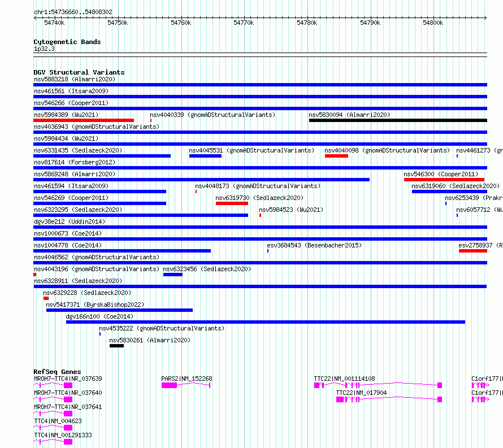Click the chr1:54736660..54808302 region label
This screenshot has width=503, height=448.
pyautogui.click(x=73, y=12)
